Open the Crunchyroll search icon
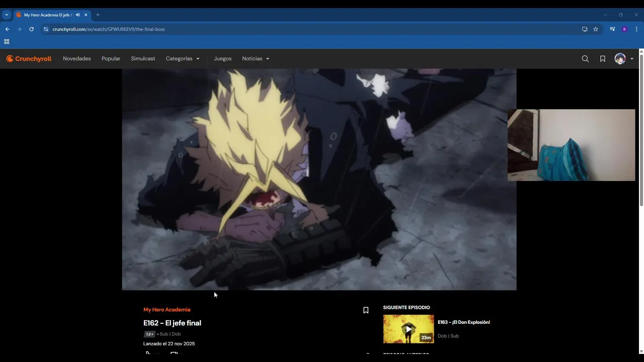This screenshot has width=644, height=362. [x=585, y=59]
